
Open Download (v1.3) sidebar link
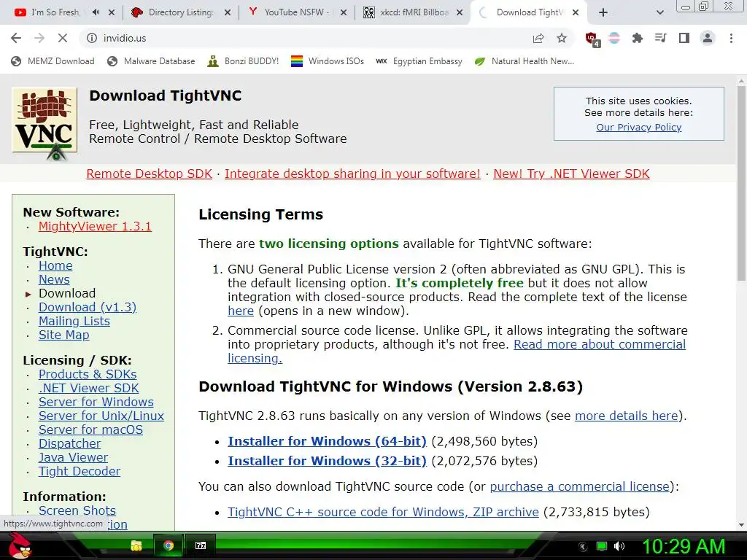point(88,307)
